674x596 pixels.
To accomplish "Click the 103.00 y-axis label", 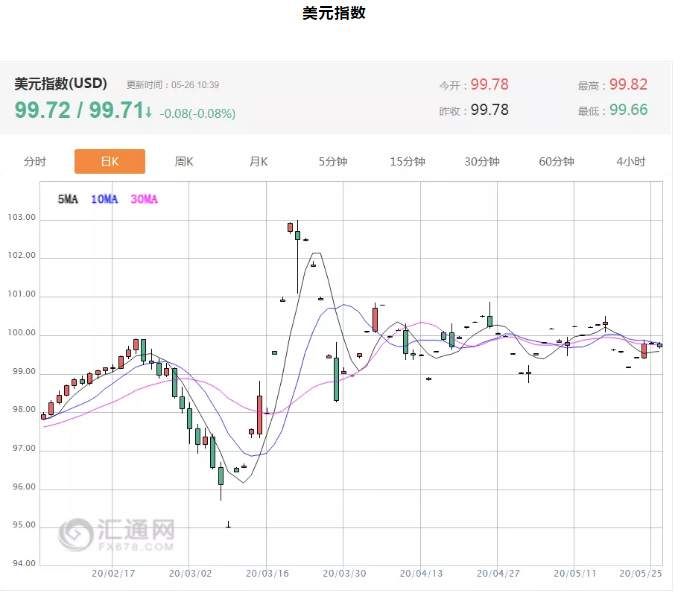I will tap(21, 217).
